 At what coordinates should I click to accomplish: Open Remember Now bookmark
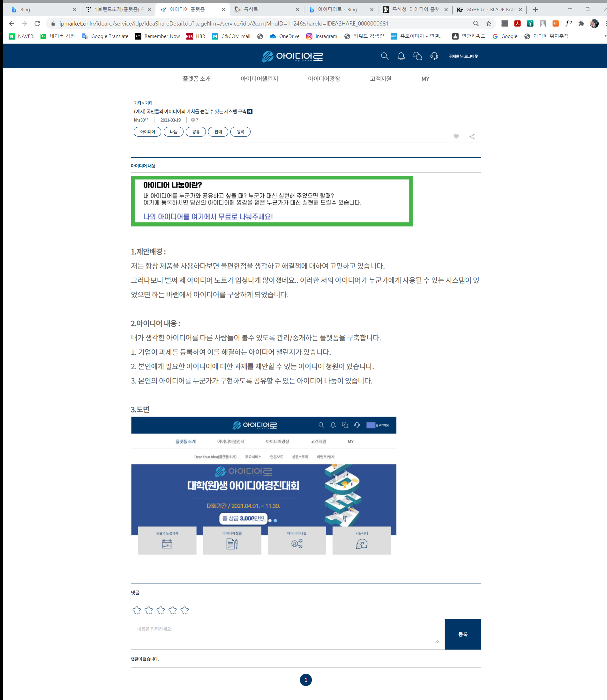pos(158,36)
